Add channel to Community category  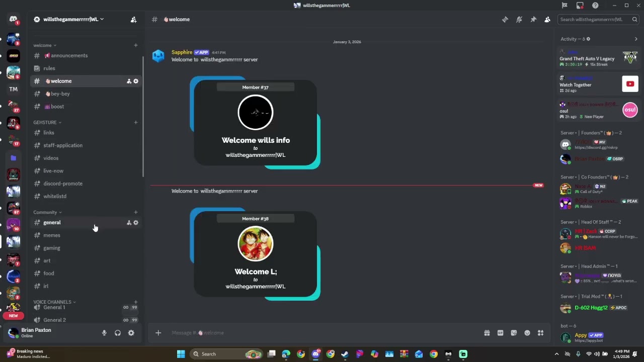[x=135, y=212]
